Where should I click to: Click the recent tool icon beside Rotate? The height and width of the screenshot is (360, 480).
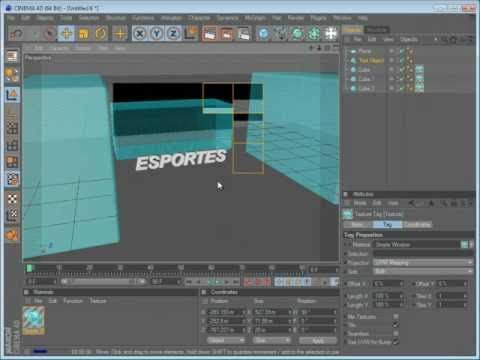(120, 34)
